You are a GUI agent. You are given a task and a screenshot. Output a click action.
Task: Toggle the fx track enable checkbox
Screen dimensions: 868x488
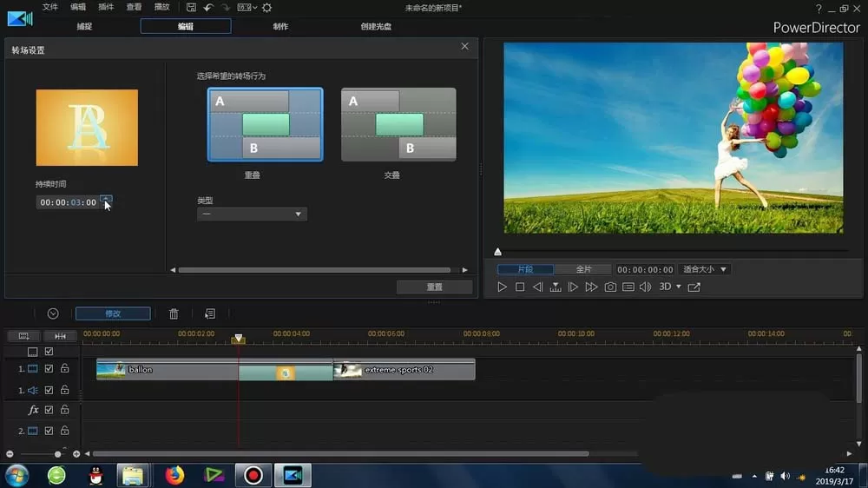49,410
